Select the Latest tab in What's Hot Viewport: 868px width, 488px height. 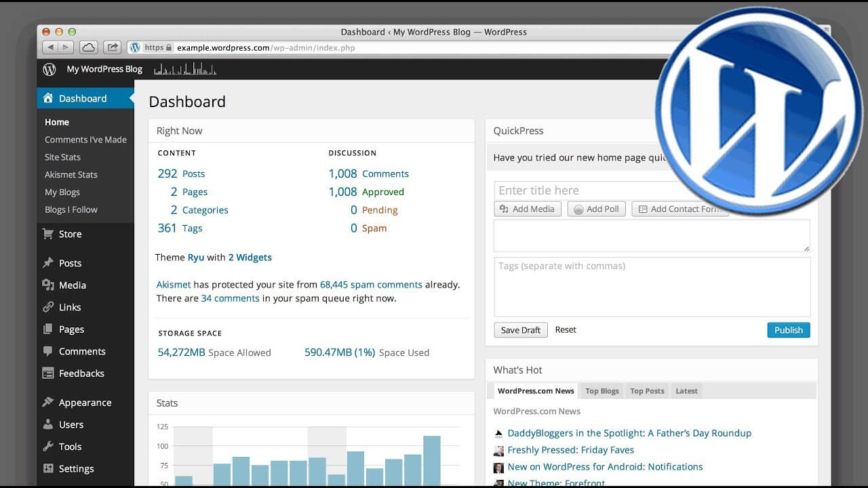point(686,391)
